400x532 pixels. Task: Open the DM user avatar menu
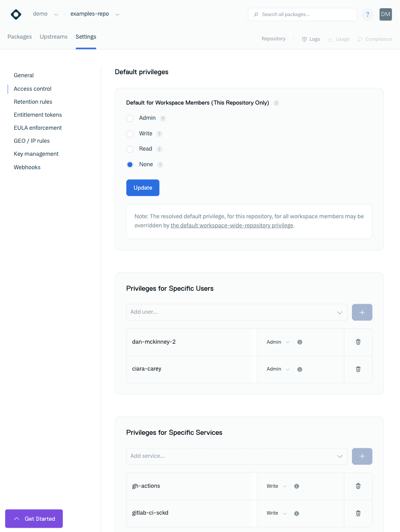386,14
